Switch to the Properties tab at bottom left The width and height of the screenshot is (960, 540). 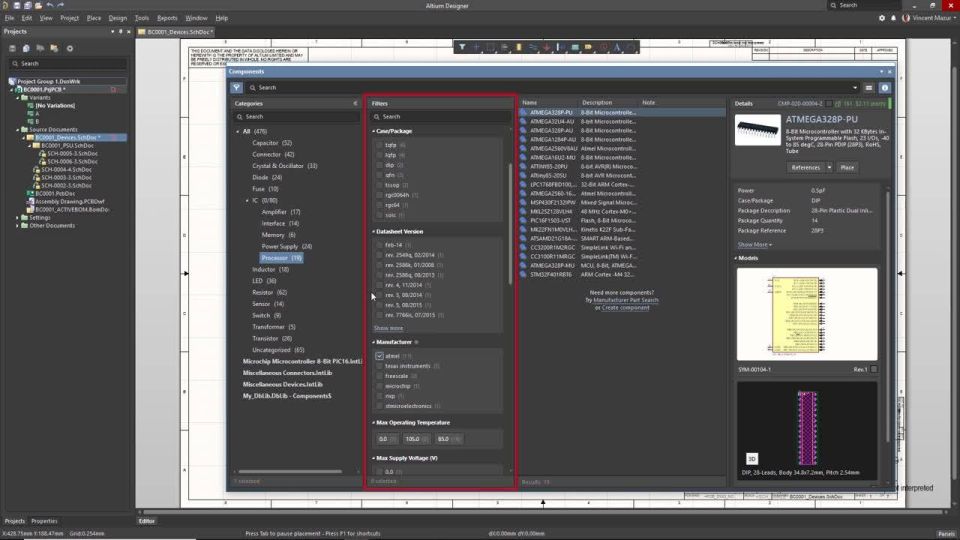44,521
